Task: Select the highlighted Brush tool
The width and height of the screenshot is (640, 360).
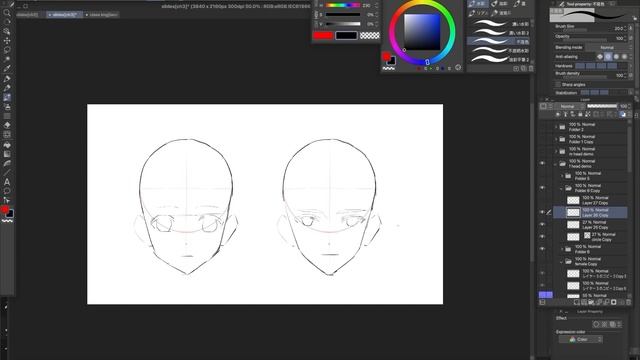Action: [x=7, y=98]
